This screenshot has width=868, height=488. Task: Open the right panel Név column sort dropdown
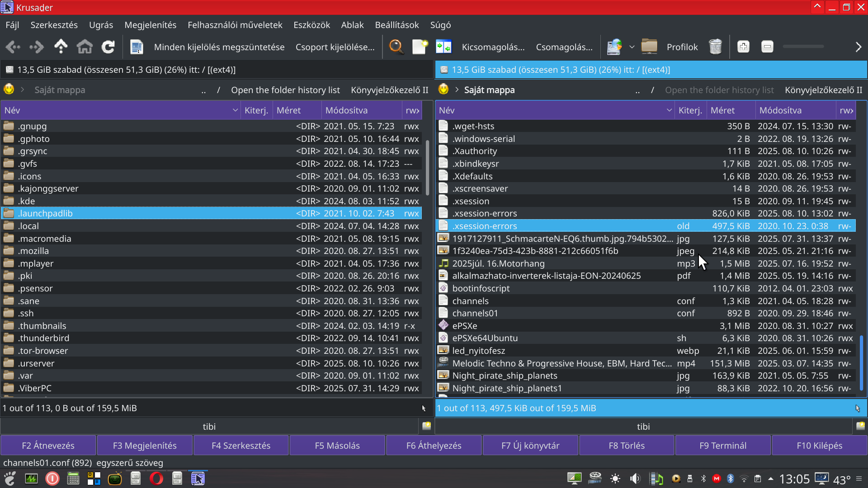click(669, 110)
